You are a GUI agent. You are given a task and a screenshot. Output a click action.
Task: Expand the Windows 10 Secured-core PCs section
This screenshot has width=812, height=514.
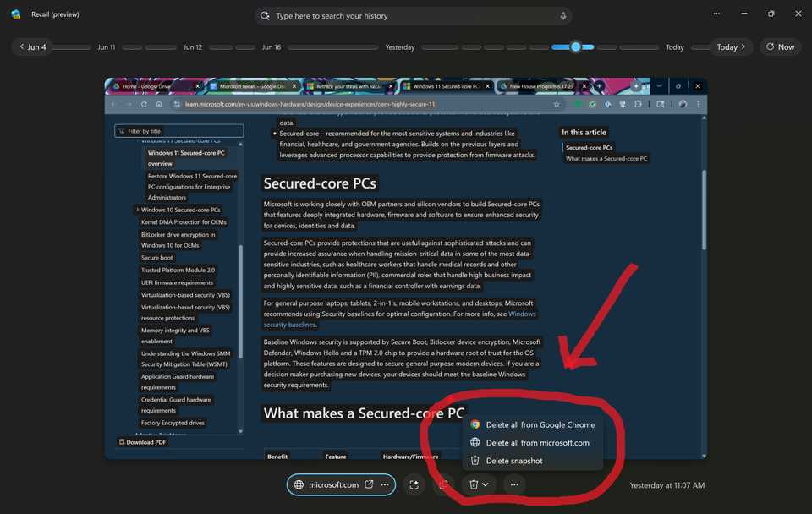[x=138, y=210]
